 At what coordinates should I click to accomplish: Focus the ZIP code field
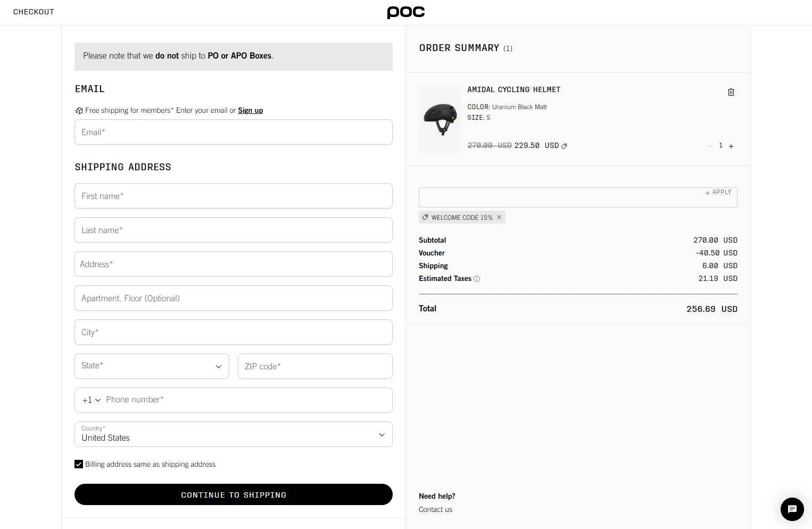tap(315, 366)
